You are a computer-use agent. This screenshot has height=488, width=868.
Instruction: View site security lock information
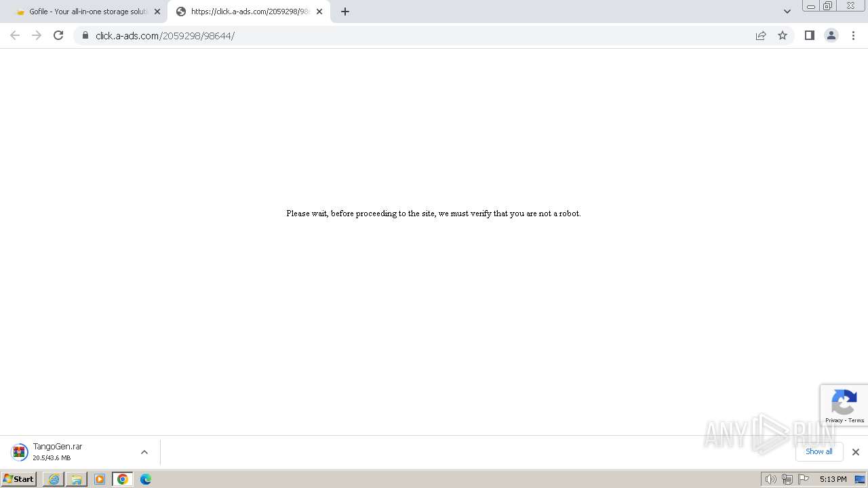pos(85,35)
